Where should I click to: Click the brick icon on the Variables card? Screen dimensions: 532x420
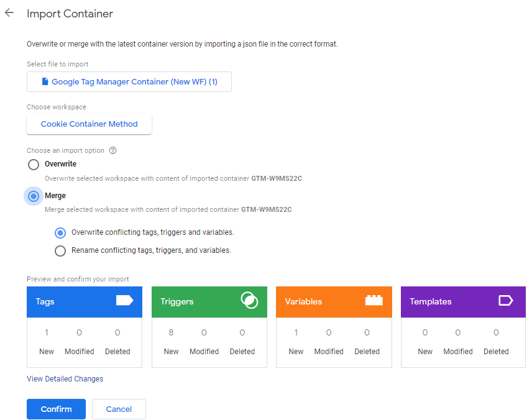[374, 301]
